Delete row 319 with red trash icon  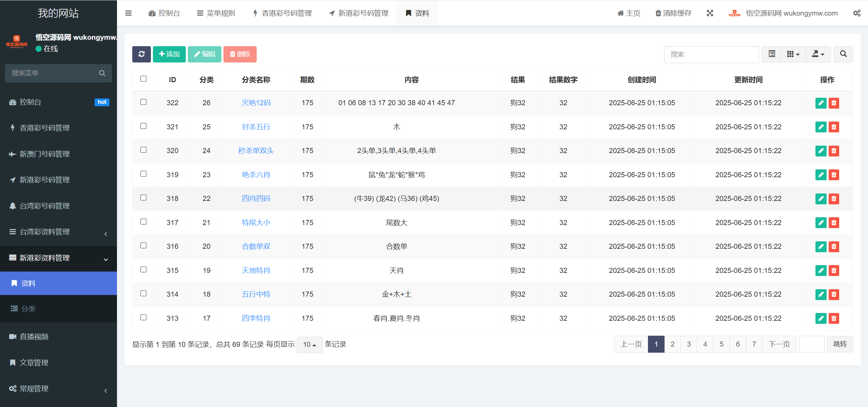[x=834, y=175]
